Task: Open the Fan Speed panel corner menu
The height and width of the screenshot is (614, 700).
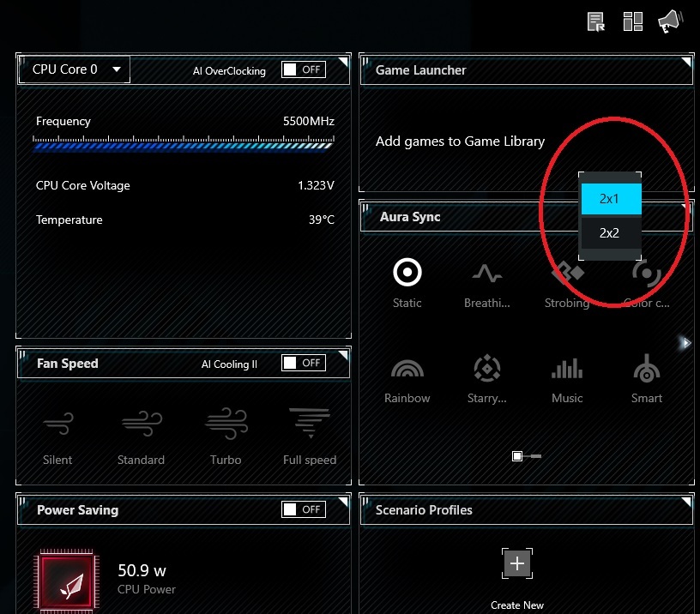Action: click(x=343, y=355)
